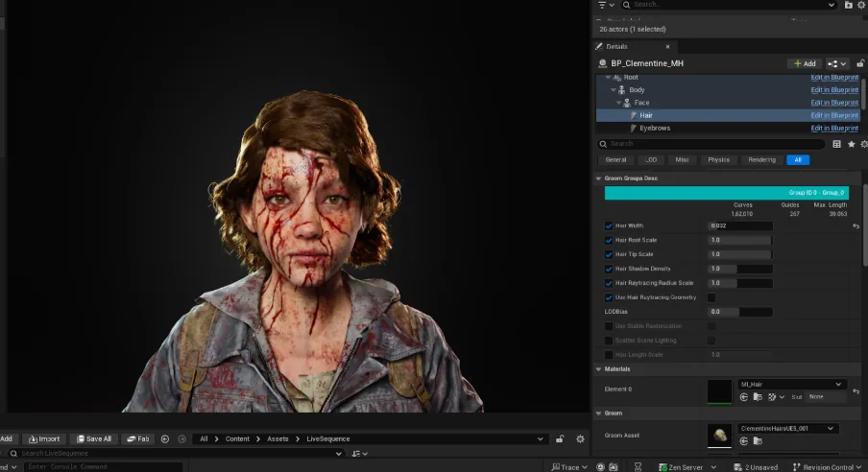Image resolution: width=868 pixels, height=472 pixels.
Task: Collapse the Body component tree node
Action: pos(613,89)
